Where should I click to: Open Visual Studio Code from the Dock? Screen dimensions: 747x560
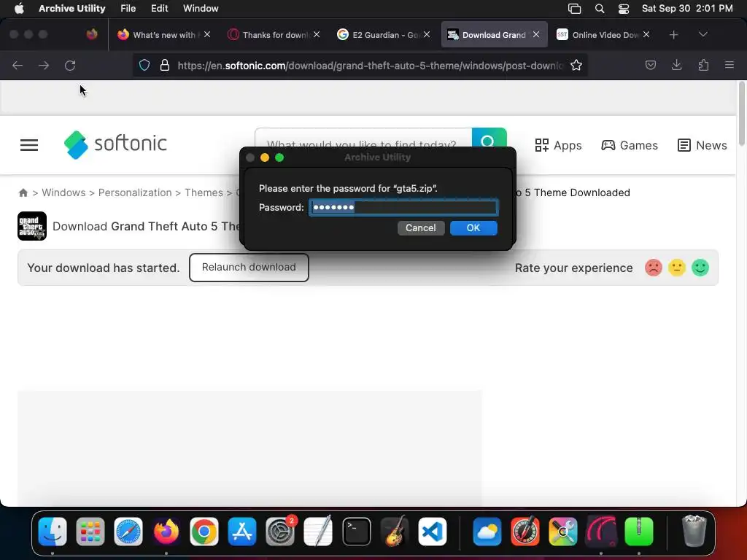coord(433,532)
